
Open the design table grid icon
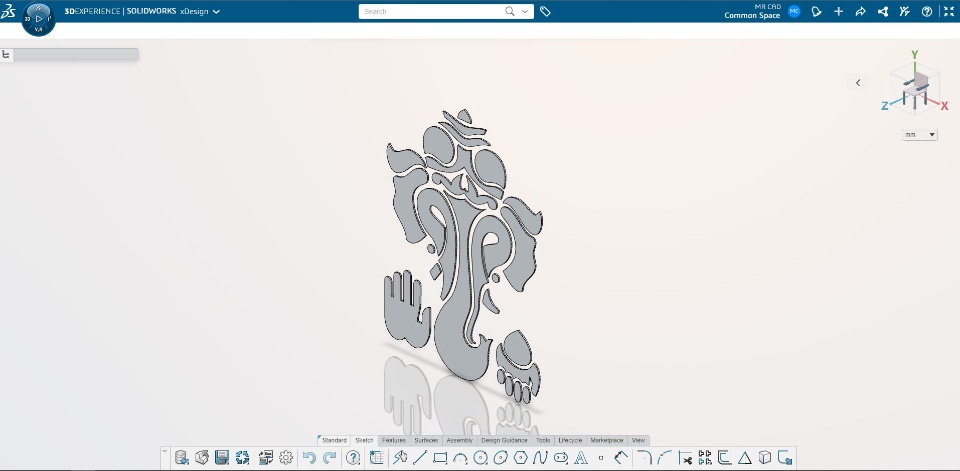pyautogui.click(x=377, y=458)
